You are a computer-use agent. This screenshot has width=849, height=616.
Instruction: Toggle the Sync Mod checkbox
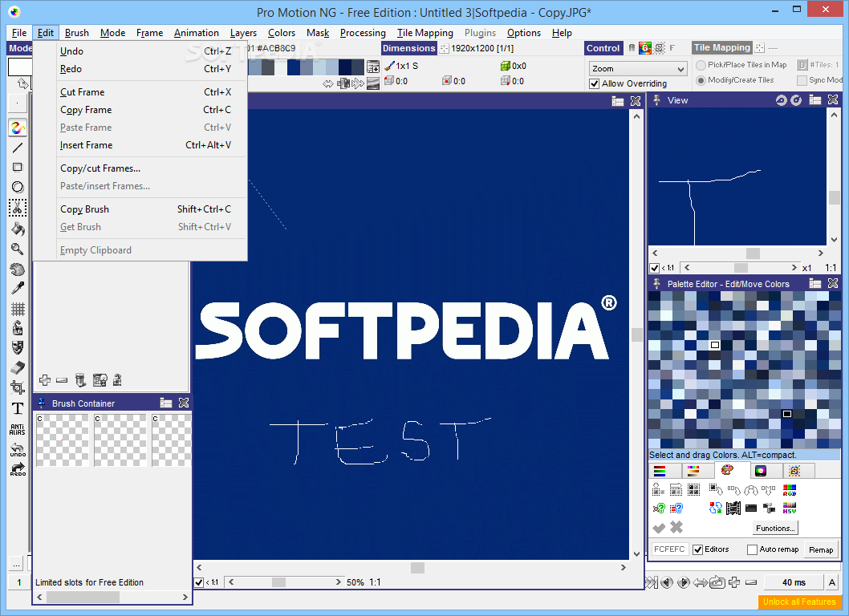pyautogui.click(x=802, y=80)
